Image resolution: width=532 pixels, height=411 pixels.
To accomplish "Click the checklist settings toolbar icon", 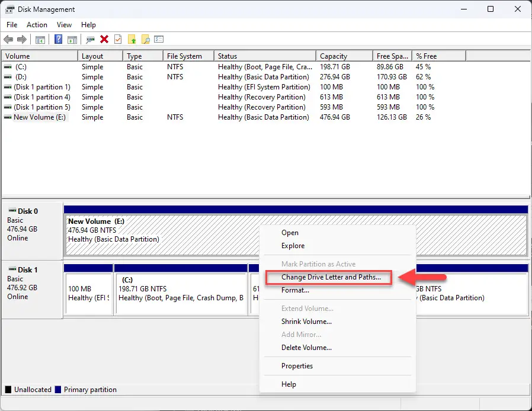I will (x=159, y=39).
